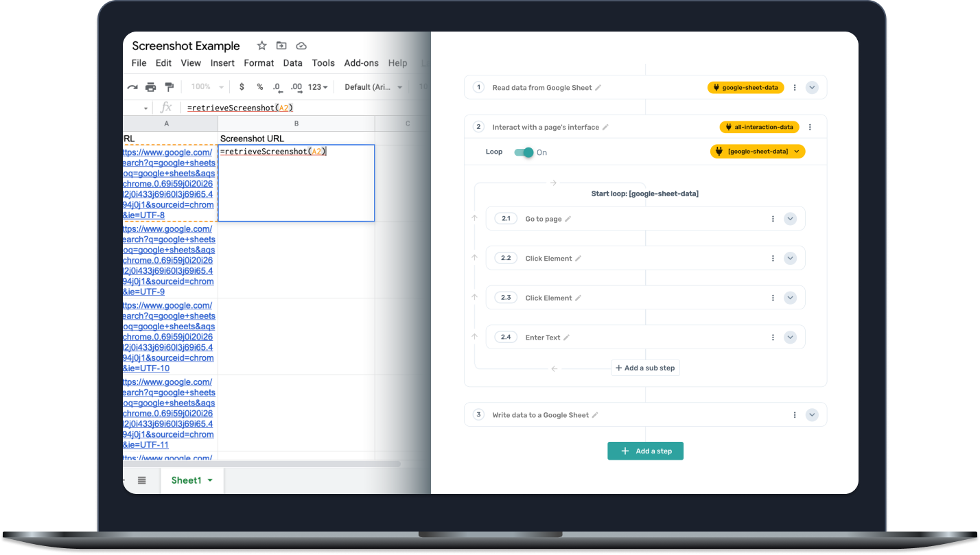Click Add a sub step
The height and width of the screenshot is (555, 980).
[x=645, y=368]
